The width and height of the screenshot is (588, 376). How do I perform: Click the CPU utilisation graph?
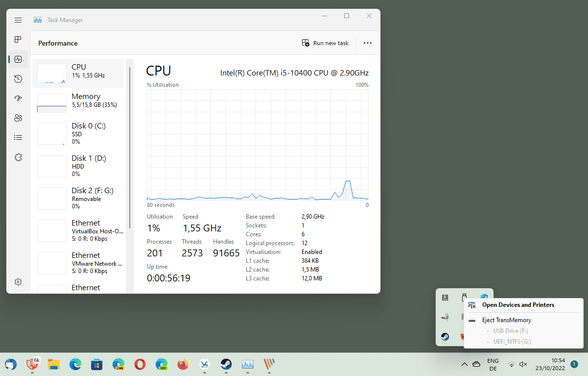tap(258, 145)
